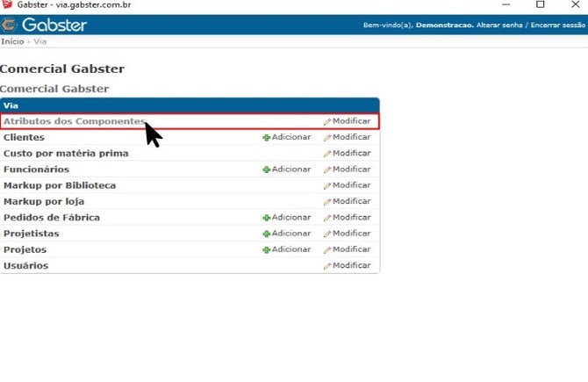Click Adicionar text for Projetos
588x382 pixels.
(291, 249)
